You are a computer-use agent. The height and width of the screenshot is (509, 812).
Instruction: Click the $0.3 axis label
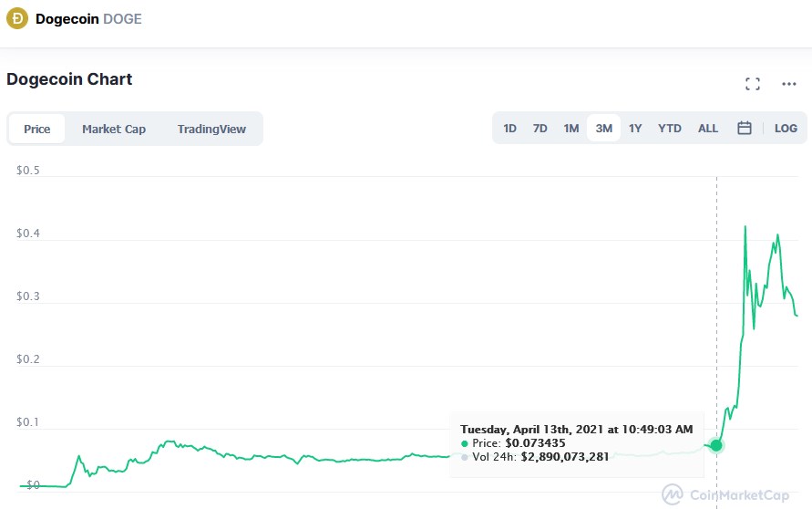point(28,296)
